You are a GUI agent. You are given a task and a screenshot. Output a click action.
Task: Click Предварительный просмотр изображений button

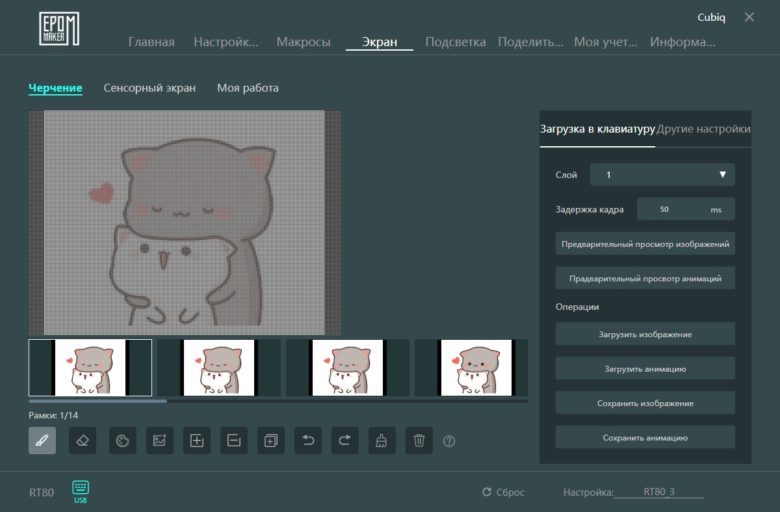point(645,244)
